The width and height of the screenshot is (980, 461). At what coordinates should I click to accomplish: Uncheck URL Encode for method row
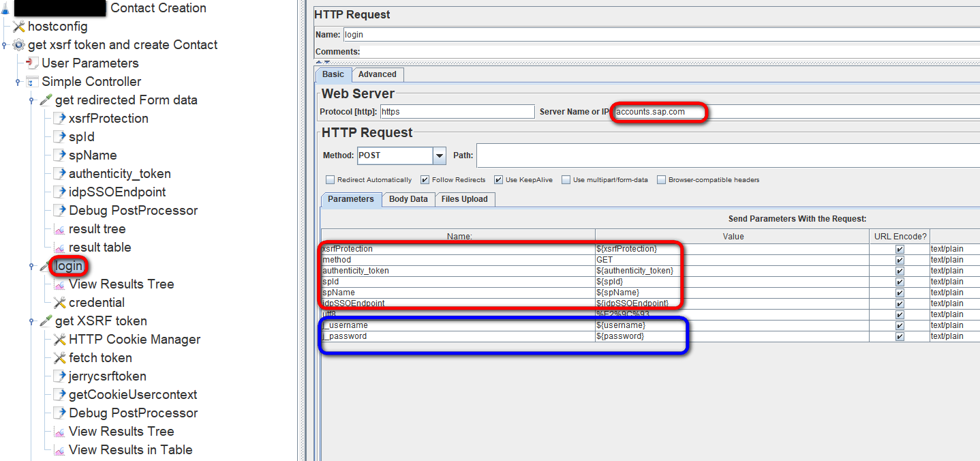coord(900,260)
